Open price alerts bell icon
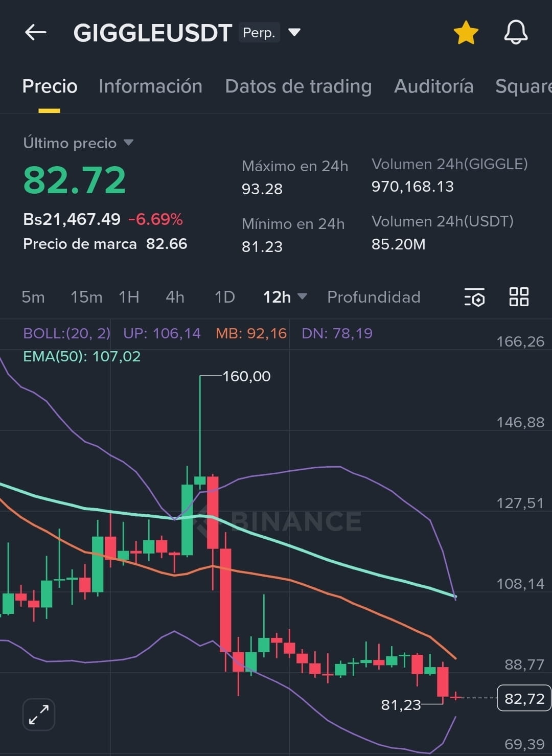 (516, 33)
